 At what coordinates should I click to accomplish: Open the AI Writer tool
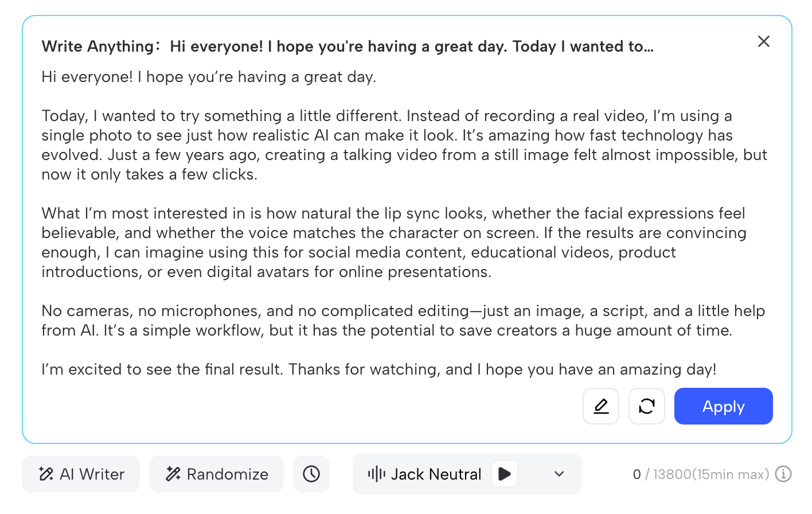81,474
